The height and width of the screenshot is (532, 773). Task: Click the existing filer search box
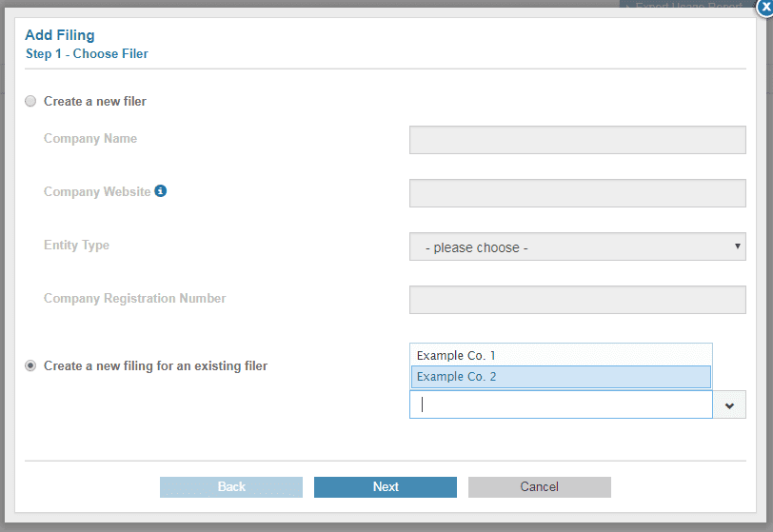(x=561, y=404)
